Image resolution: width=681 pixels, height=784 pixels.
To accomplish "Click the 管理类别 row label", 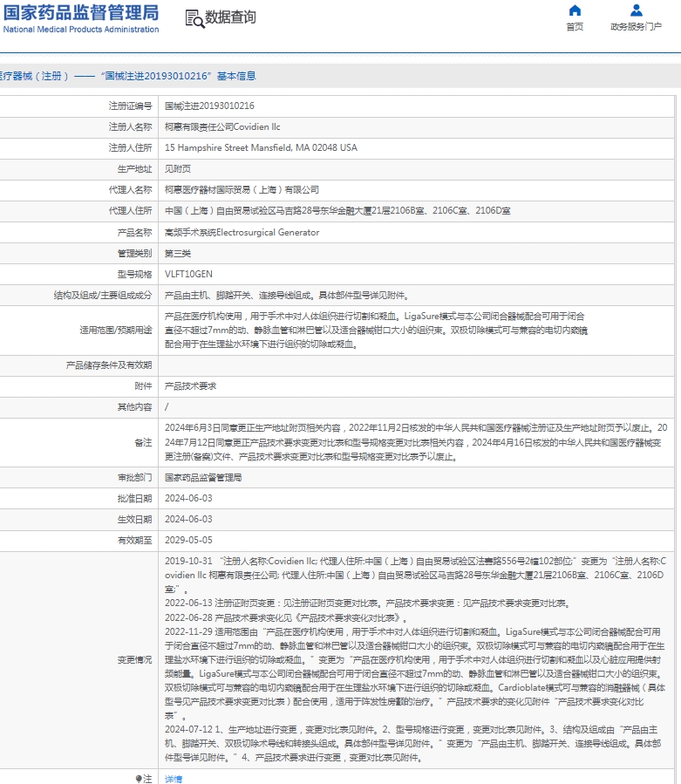I will pos(134,254).
